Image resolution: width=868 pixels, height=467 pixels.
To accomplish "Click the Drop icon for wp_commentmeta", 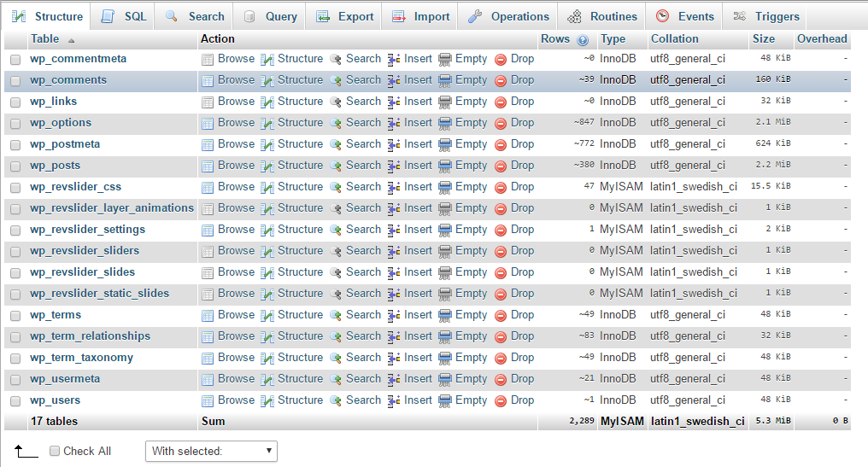I will tap(501, 60).
